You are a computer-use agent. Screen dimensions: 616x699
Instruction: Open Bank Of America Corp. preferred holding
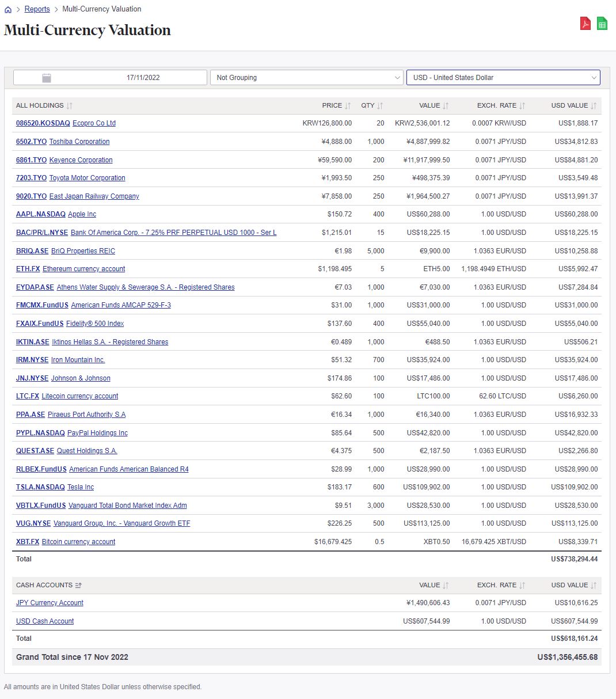[173, 233]
